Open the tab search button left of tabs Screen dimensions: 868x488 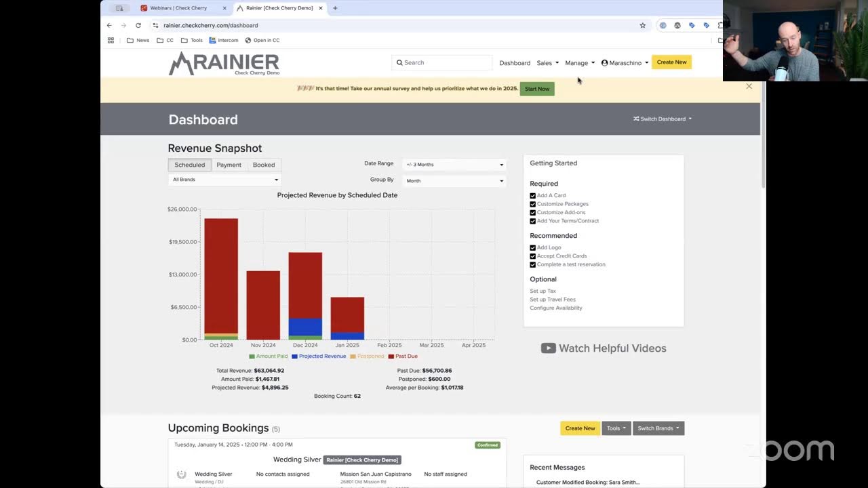[x=119, y=8]
